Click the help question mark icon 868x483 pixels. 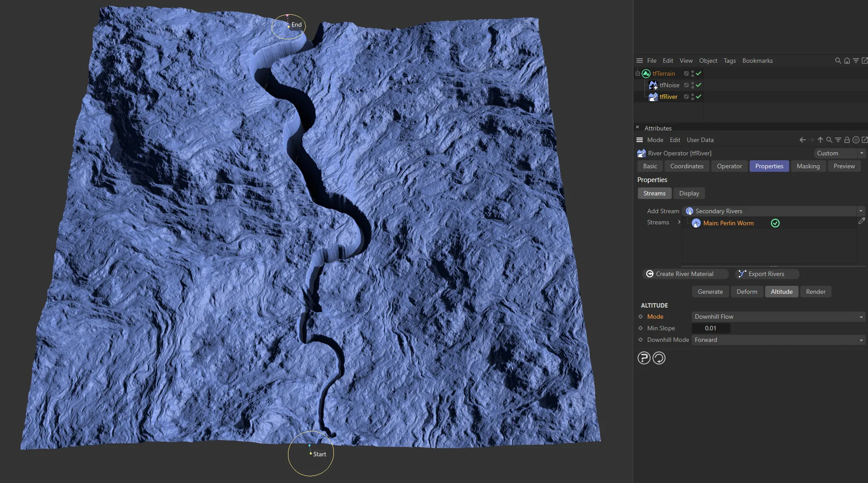click(644, 358)
